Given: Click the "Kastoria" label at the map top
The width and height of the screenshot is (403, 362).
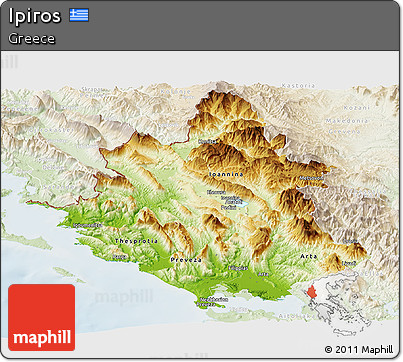Looking at the screenshot, I should click(298, 86).
